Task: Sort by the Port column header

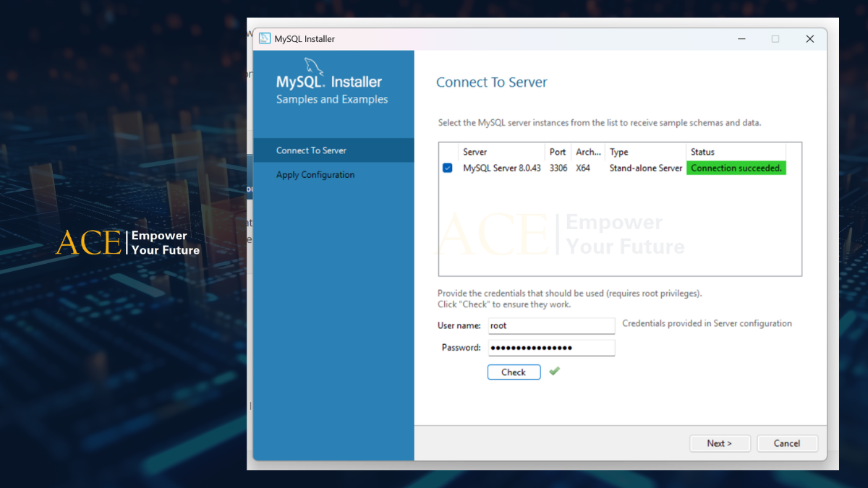Action: [558, 152]
